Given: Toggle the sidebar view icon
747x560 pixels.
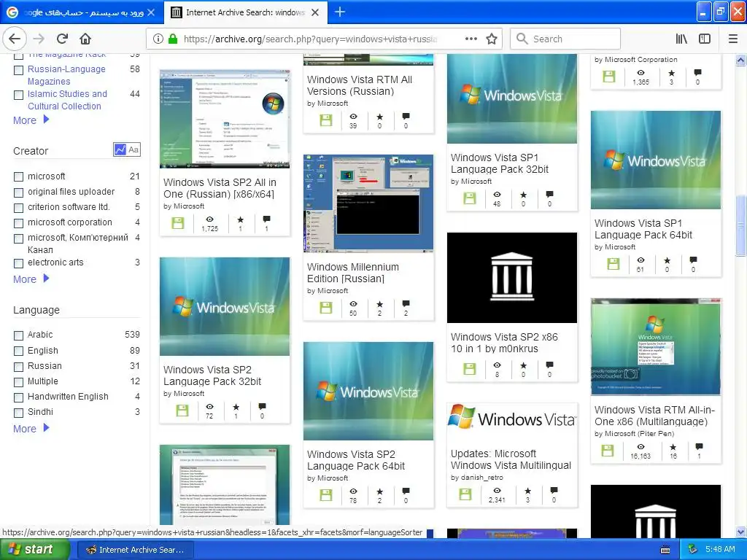Looking at the screenshot, I should click(705, 39).
